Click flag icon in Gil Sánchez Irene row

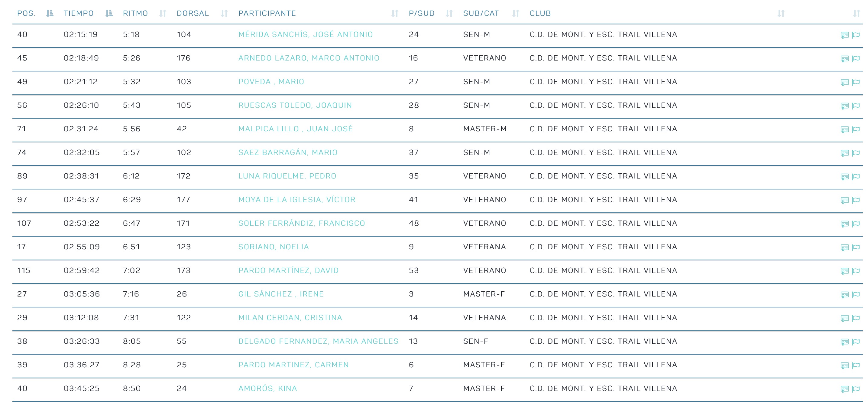pos(856,295)
